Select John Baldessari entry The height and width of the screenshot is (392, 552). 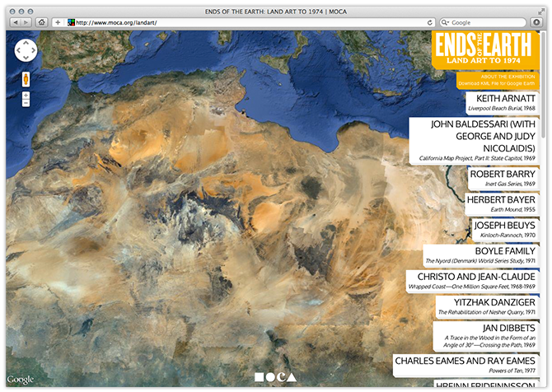click(x=474, y=140)
